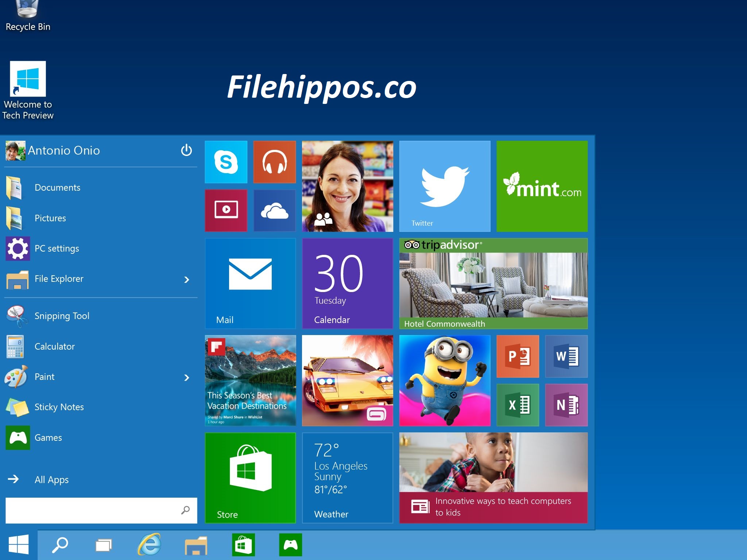Image resolution: width=747 pixels, height=560 pixels.
Task: Open the Word tile
Action: pyautogui.click(x=566, y=356)
